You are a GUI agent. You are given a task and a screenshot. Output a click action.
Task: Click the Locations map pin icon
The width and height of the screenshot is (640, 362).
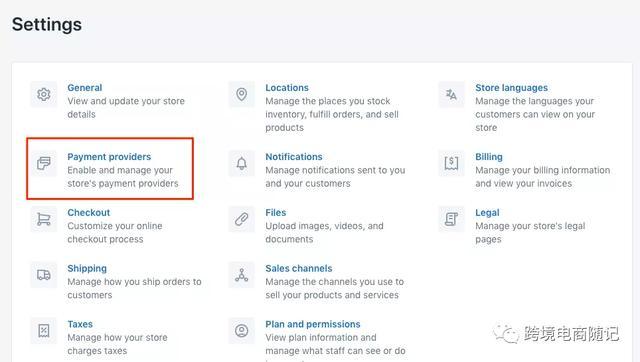click(242, 94)
